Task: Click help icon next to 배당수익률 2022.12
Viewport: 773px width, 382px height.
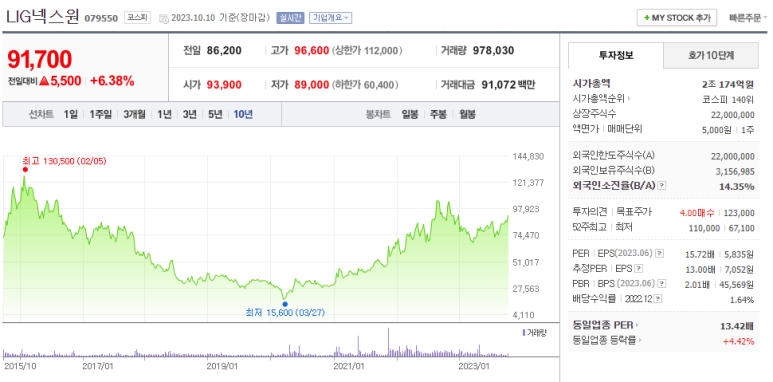Action: (659, 299)
